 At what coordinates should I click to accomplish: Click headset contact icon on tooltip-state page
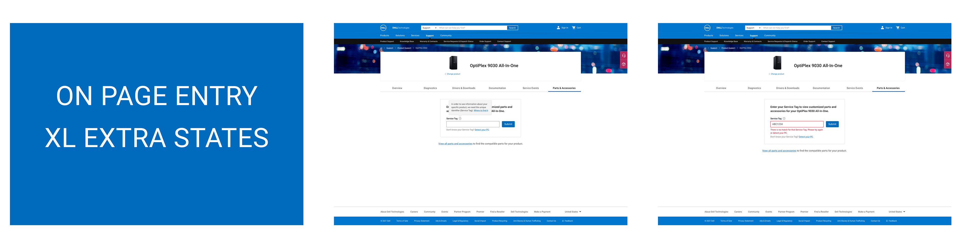tap(623, 55)
